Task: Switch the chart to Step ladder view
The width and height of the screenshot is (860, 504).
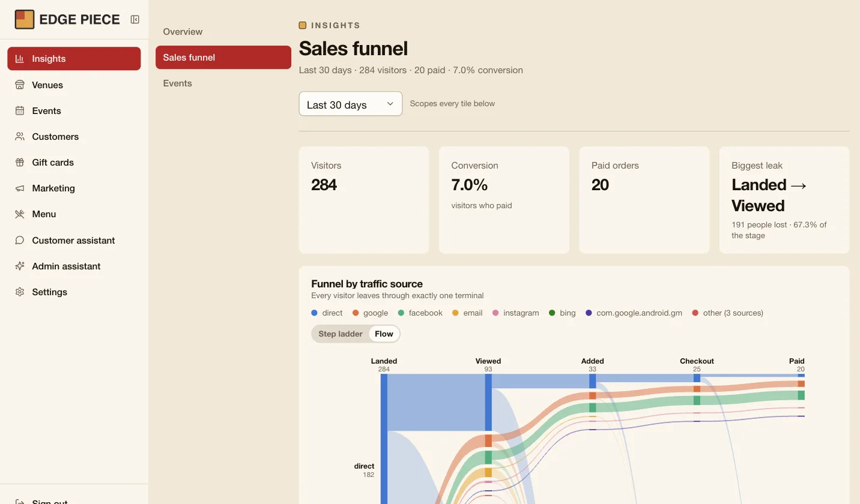Action: tap(341, 334)
